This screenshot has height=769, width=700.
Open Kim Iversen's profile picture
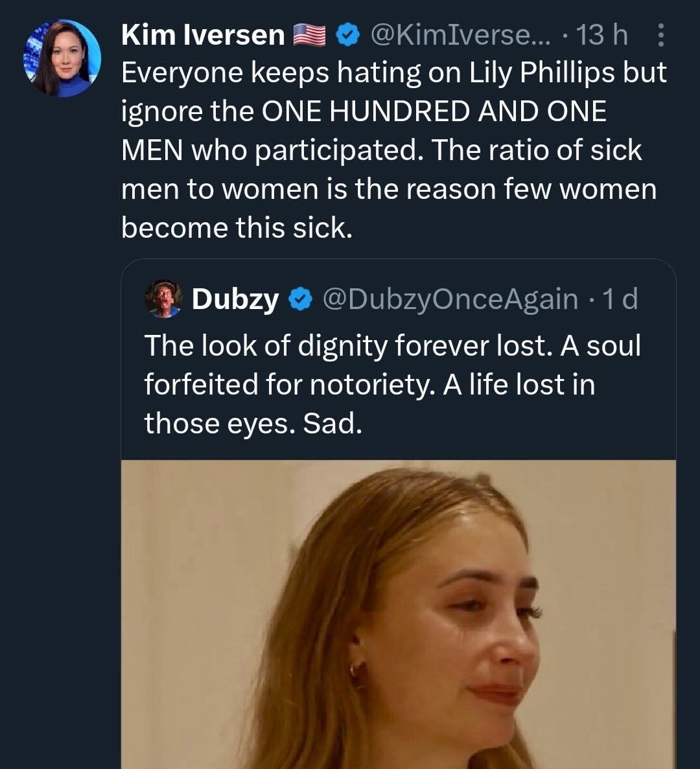coord(62,58)
